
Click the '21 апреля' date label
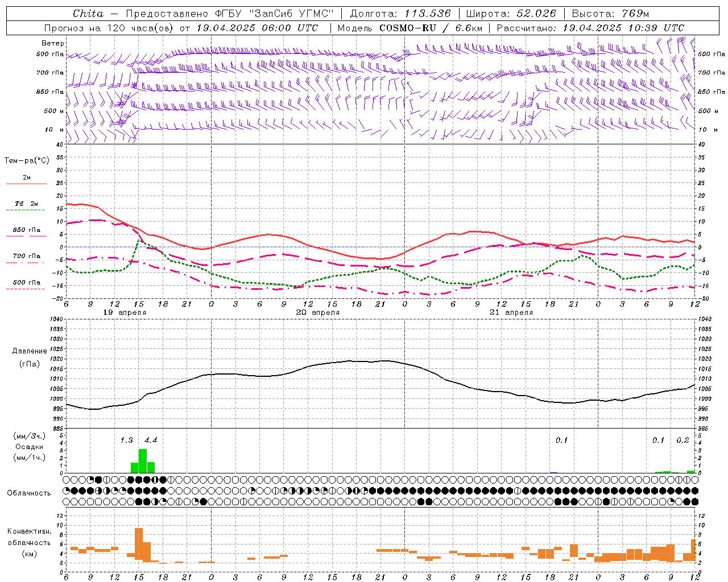(511, 313)
